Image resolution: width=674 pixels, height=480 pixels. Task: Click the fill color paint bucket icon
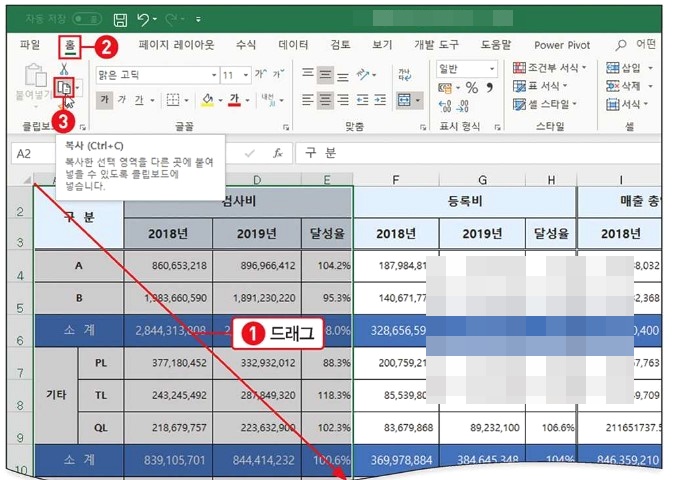click(x=208, y=100)
